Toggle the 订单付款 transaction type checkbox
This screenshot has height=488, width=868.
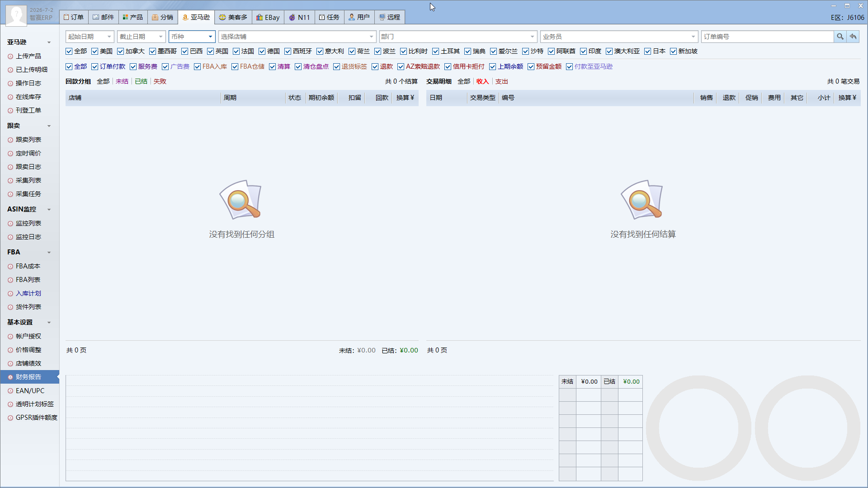pos(95,67)
